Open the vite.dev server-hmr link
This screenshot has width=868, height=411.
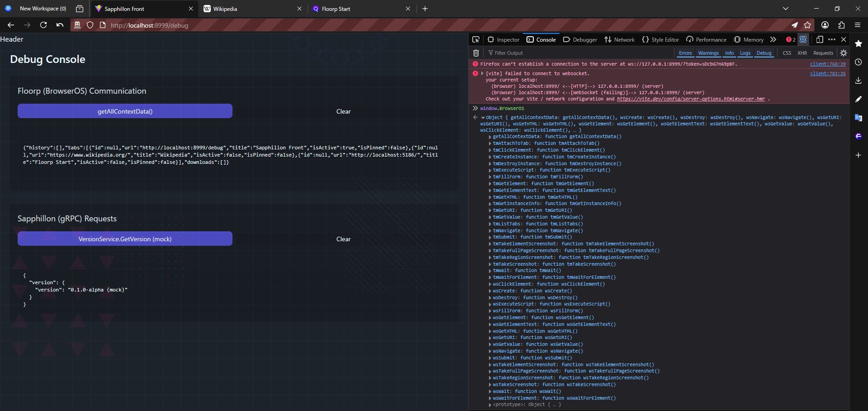tap(691, 99)
